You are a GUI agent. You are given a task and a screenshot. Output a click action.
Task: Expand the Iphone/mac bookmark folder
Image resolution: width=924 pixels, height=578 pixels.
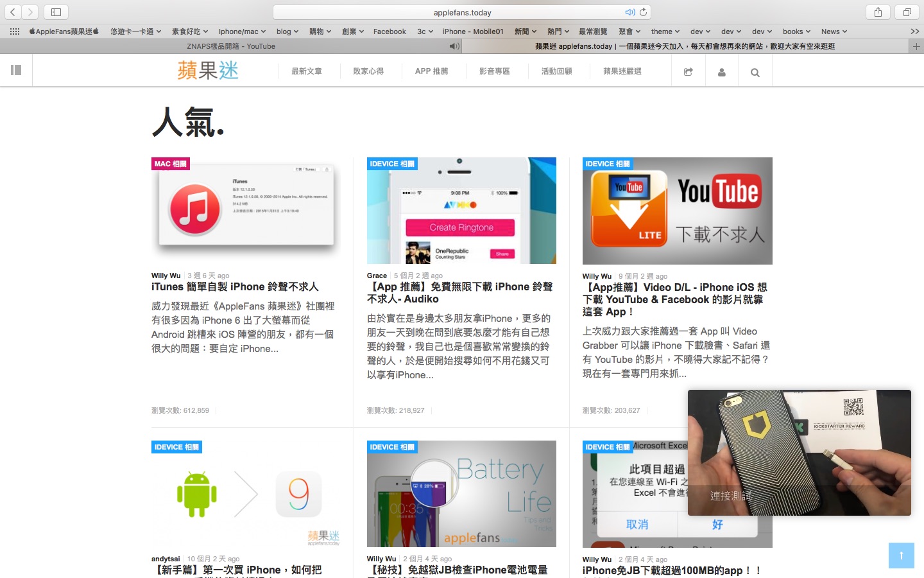[242, 31]
